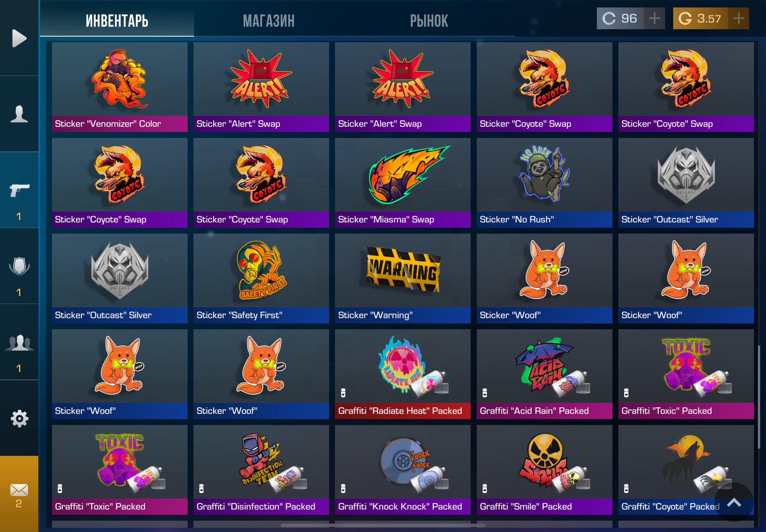766x532 pixels.
Task: Switch to the РЫНОК tab
Action: point(429,21)
